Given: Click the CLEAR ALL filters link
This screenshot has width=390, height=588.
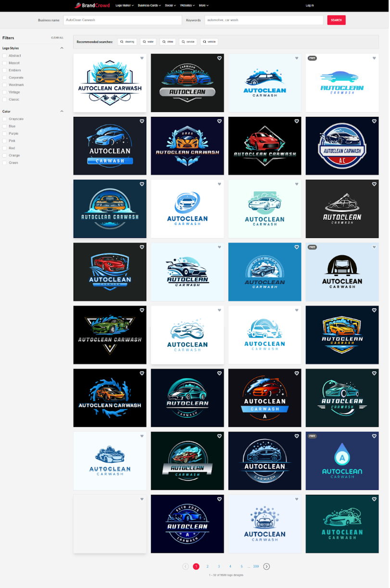Looking at the screenshot, I should tap(57, 38).
